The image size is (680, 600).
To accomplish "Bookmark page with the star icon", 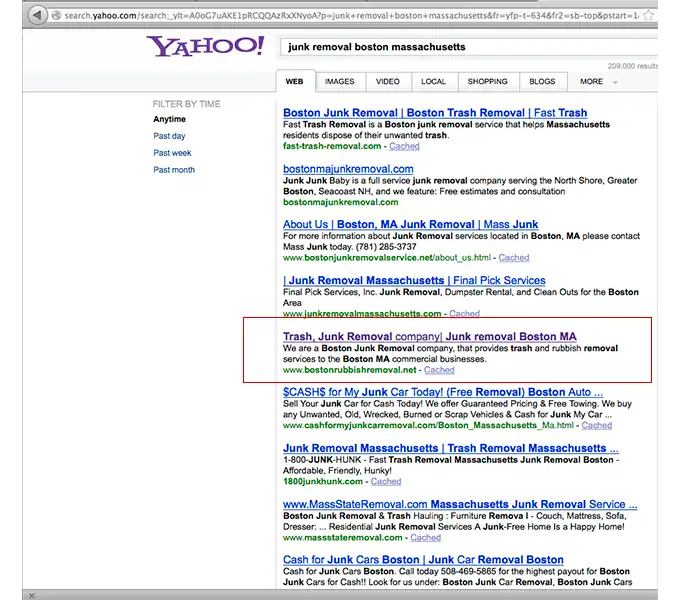I will point(648,16).
